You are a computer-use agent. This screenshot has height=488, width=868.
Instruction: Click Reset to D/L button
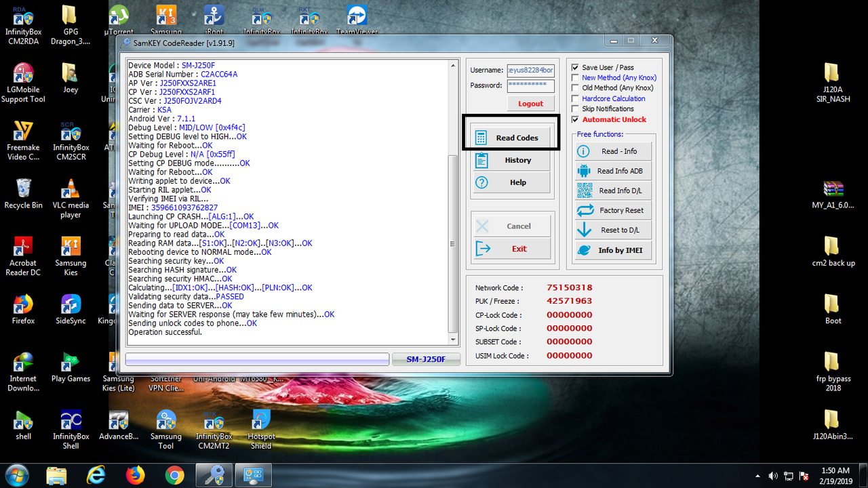(613, 230)
